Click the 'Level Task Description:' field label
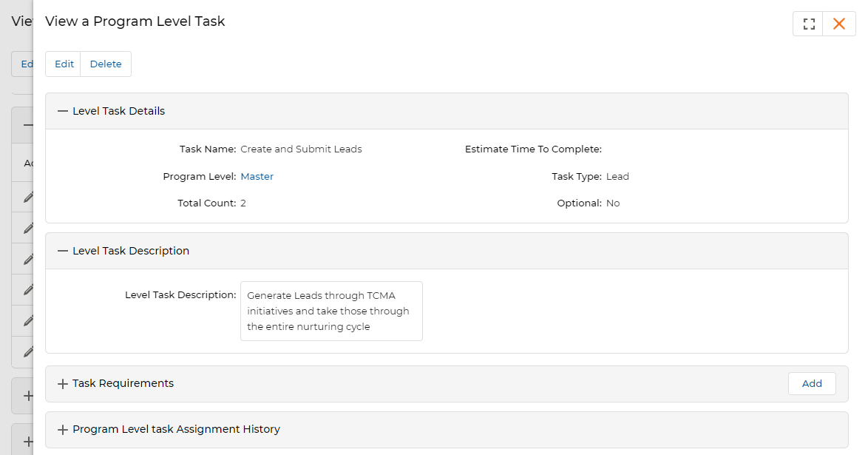This screenshot has width=868, height=455. (180, 295)
